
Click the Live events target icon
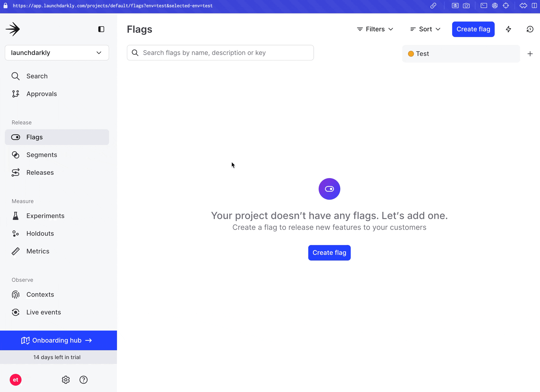coord(16,312)
